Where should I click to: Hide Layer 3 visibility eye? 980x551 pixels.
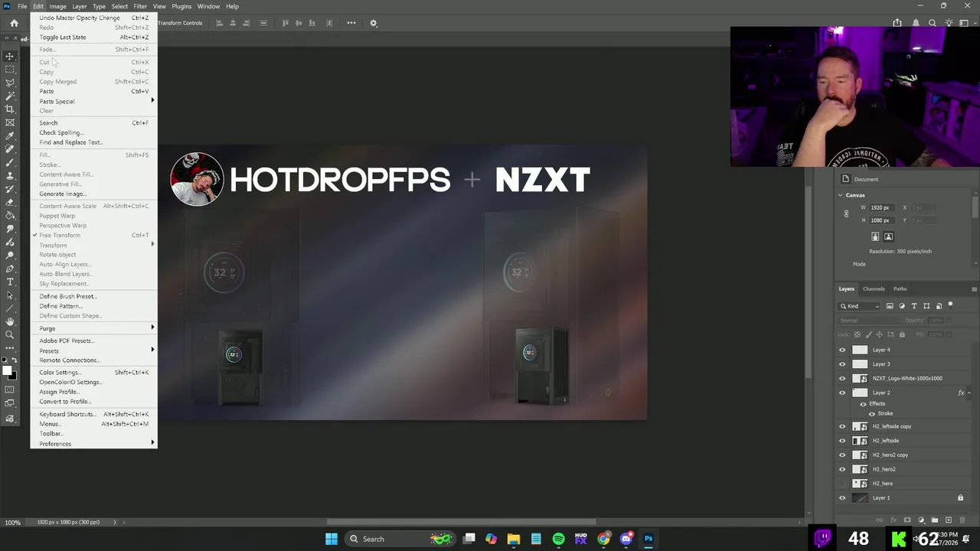843,364
